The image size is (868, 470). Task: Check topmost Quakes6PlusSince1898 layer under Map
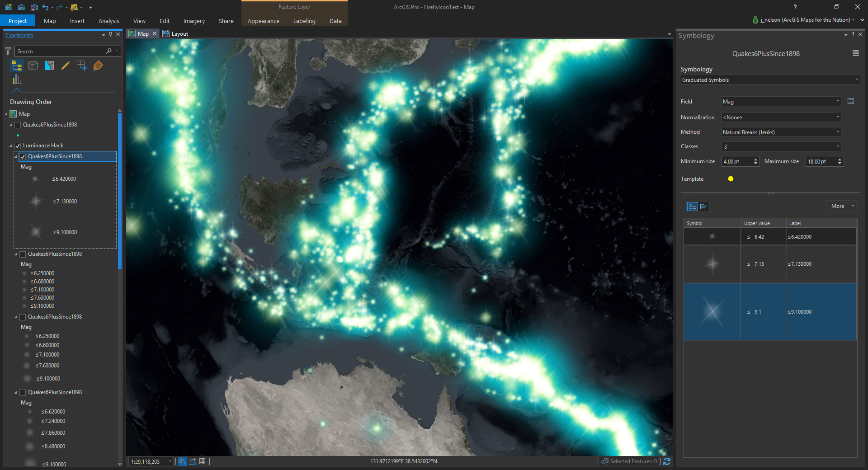point(18,125)
